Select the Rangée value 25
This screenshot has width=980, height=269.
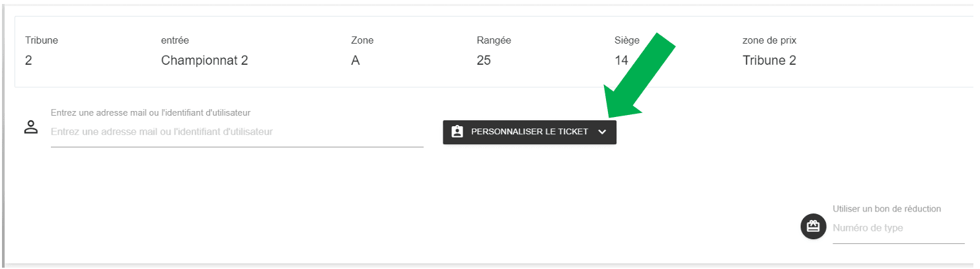coord(484,61)
